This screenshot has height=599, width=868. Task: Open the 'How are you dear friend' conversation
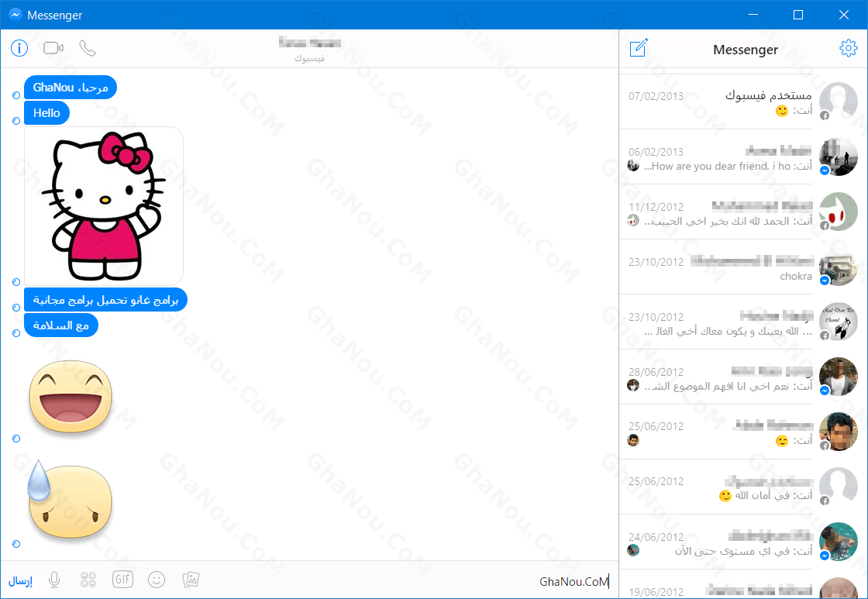pyautogui.click(x=743, y=157)
